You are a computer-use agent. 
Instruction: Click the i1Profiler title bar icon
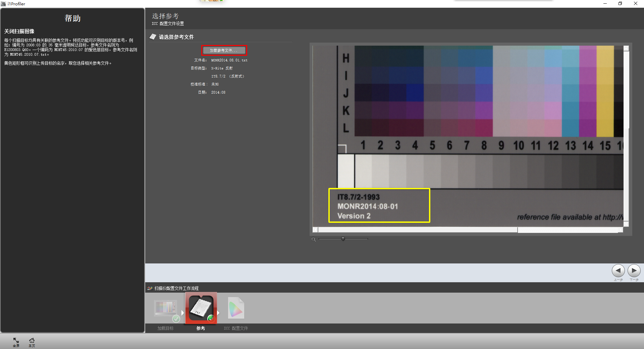pyautogui.click(x=4, y=4)
